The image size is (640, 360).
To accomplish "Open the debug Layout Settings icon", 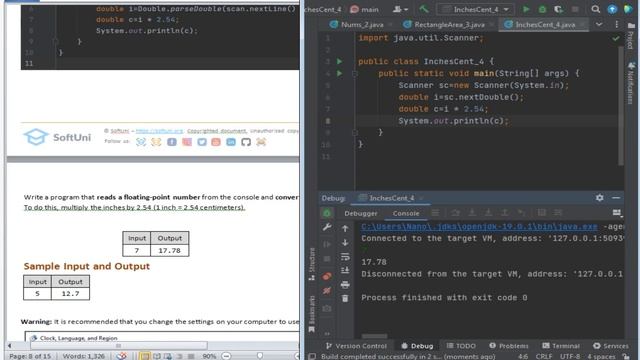I will click(617, 213).
